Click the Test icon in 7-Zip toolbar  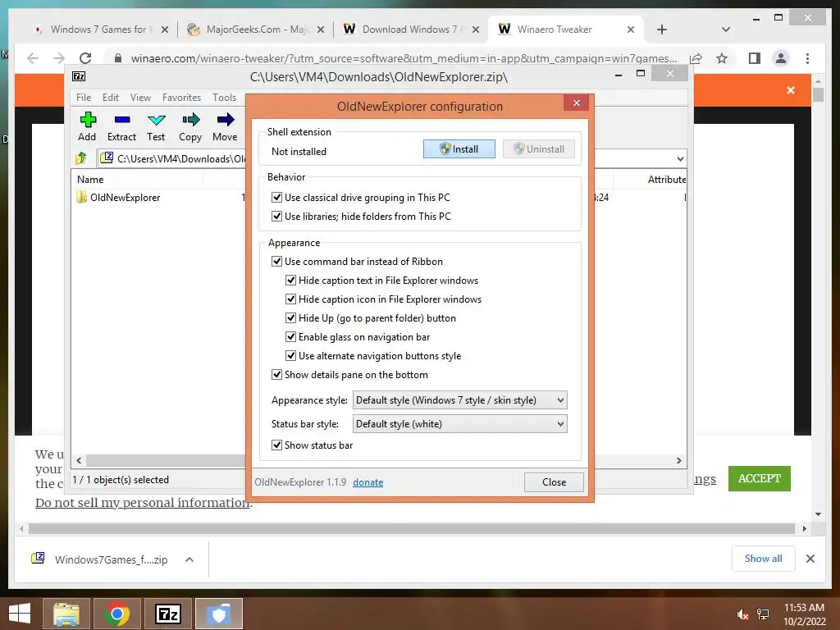156,120
